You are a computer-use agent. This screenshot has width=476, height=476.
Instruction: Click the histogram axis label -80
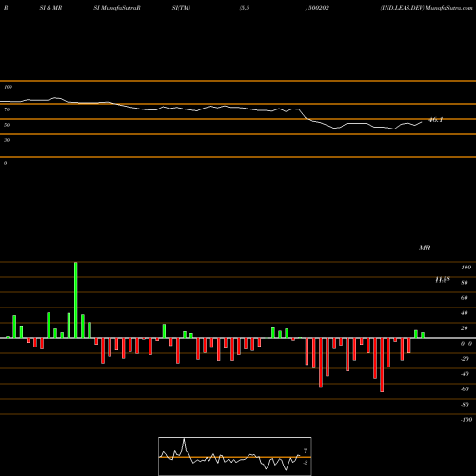465,405
